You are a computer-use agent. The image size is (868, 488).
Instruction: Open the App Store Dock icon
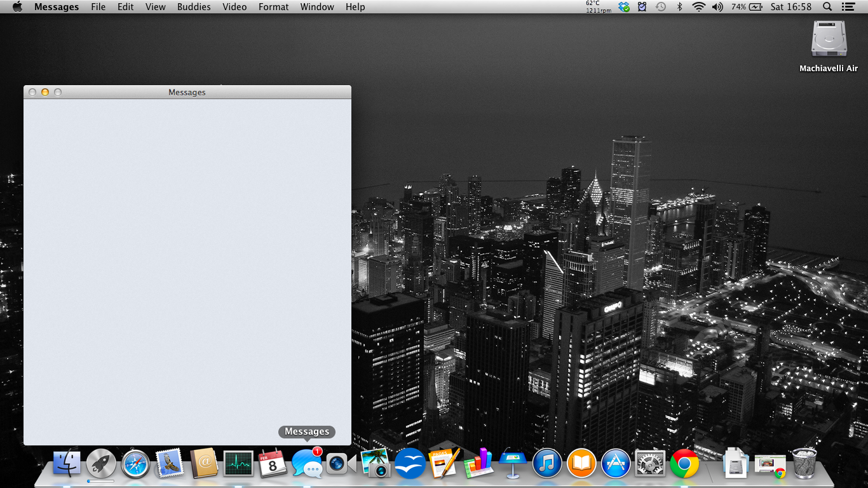[616, 463]
